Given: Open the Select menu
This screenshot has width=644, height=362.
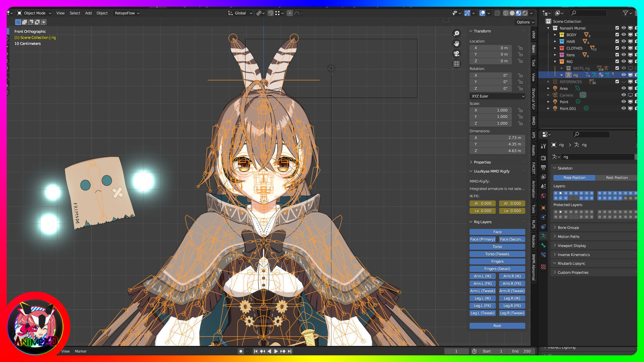Looking at the screenshot, I should (x=75, y=13).
